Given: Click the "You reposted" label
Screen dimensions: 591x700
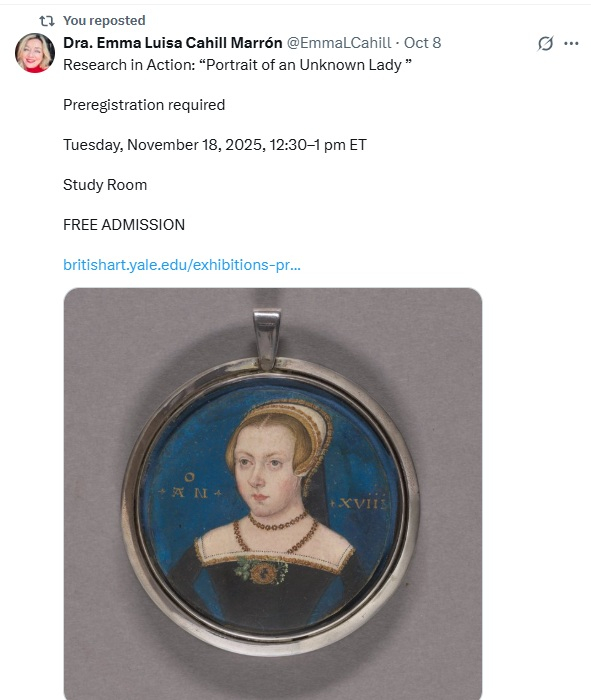Looking at the screenshot, I should [x=104, y=21].
